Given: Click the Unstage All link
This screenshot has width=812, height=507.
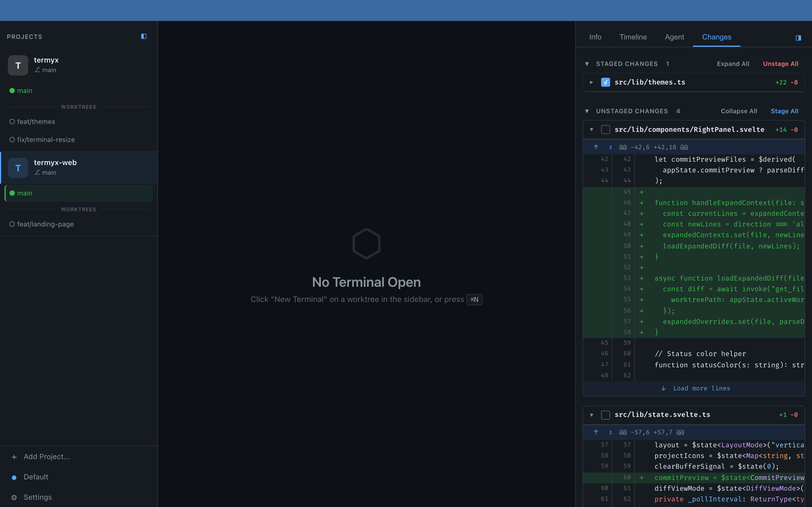Looking at the screenshot, I should pos(781,63).
